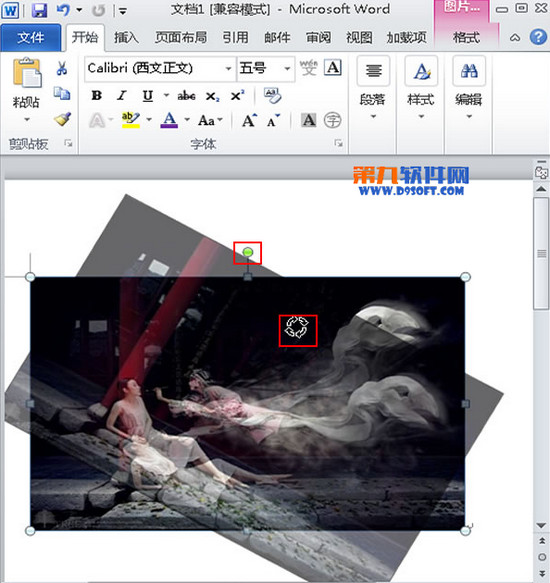Open the 字体 (Font) dialog launcher

tap(338, 143)
